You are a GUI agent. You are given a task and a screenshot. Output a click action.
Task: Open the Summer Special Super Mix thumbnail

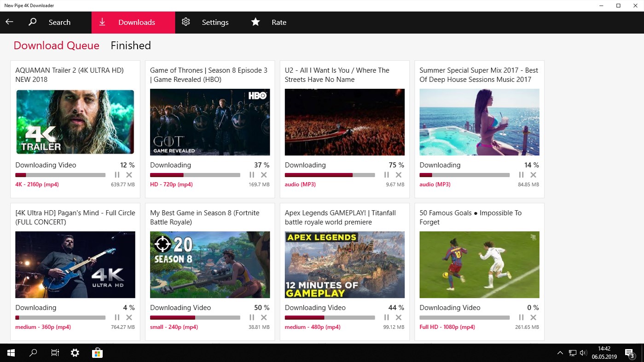point(480,122)
